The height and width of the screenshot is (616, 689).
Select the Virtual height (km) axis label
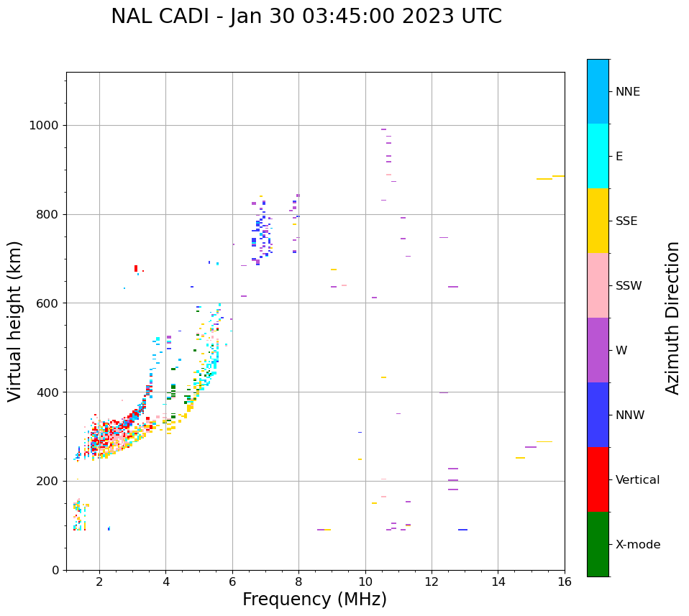(x=15, y=321)
